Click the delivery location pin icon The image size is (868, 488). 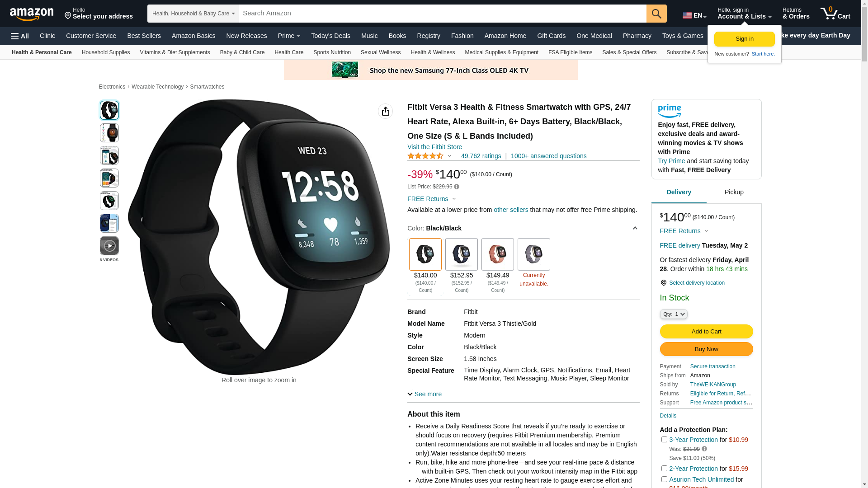663,283
